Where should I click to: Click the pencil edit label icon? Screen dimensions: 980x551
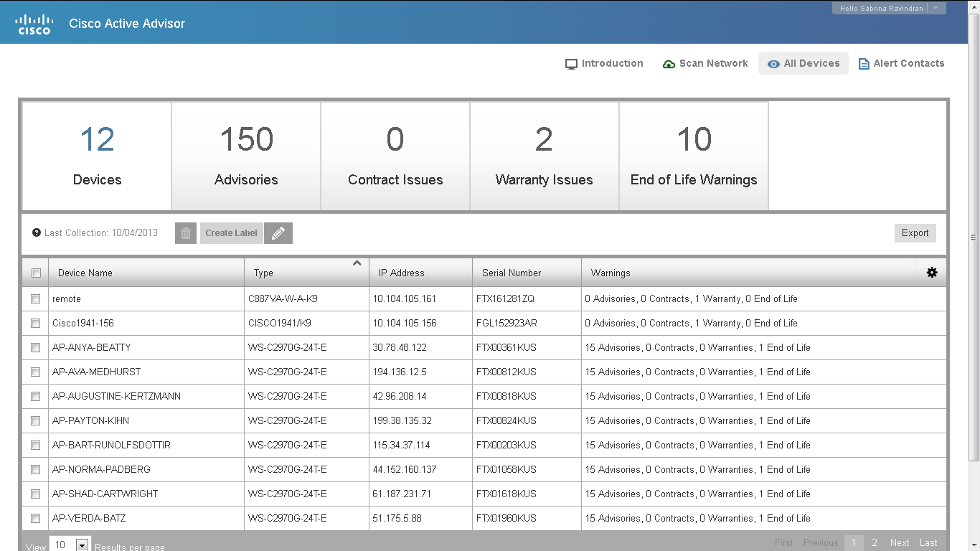click(278, 233)
